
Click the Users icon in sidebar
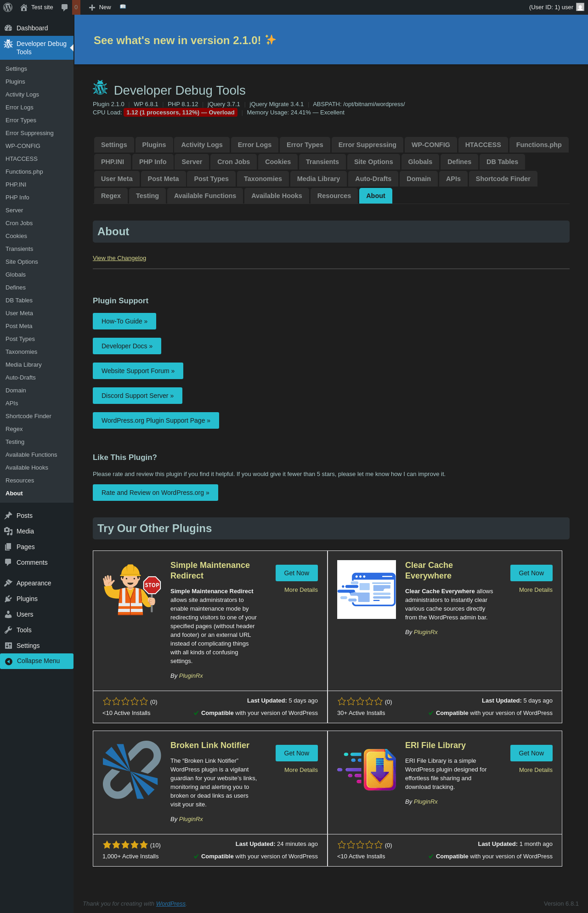8,614
